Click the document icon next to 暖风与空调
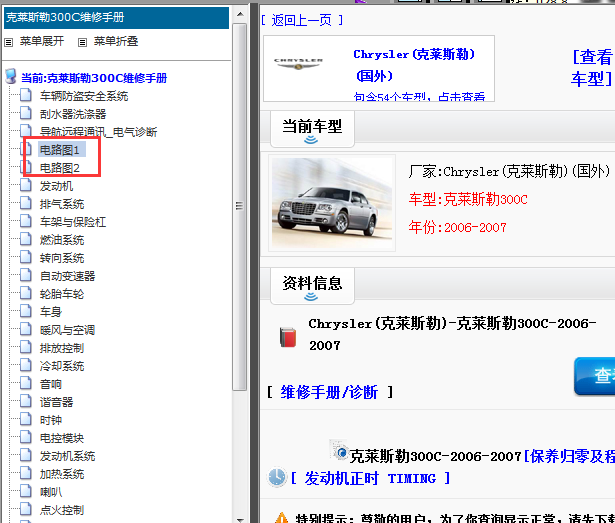The image size is (615, 523). click(x=26, y=329)
